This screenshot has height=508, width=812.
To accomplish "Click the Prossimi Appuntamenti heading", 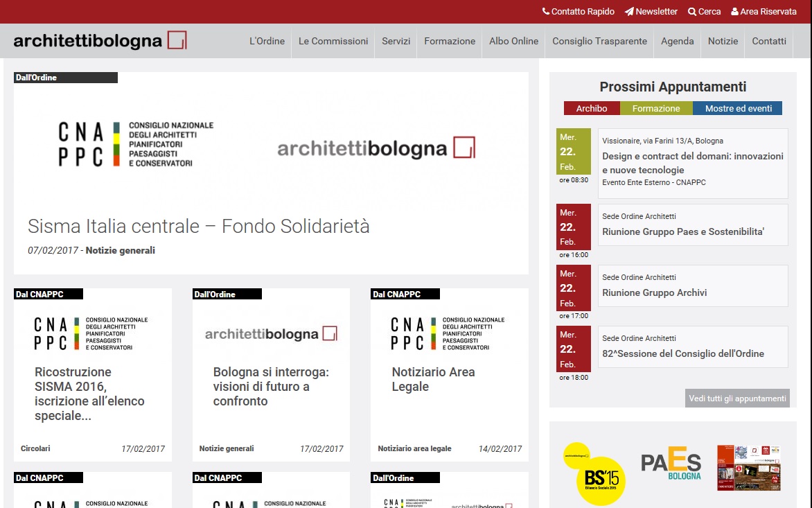I will tap(673, 87).
